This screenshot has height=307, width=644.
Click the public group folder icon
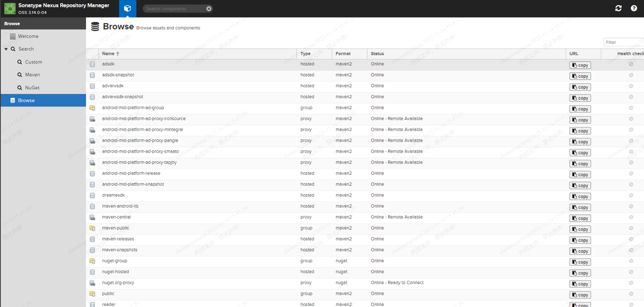[x=92, y=294]
